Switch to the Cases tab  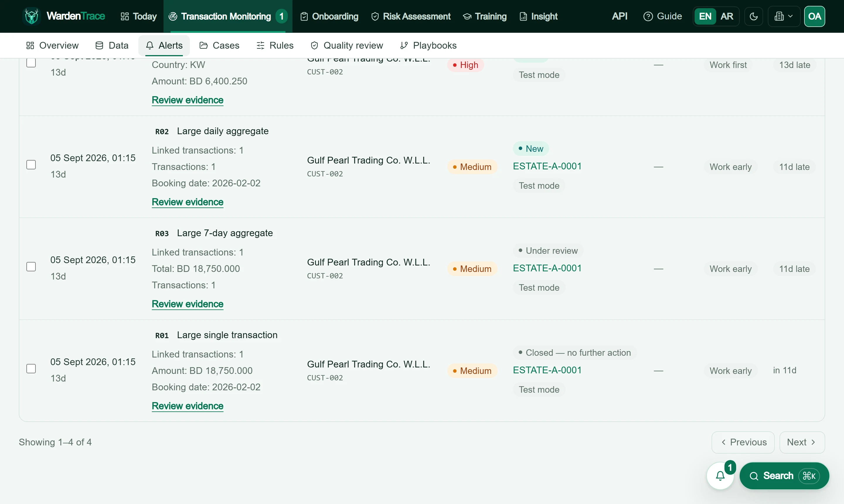pos(219,45)
